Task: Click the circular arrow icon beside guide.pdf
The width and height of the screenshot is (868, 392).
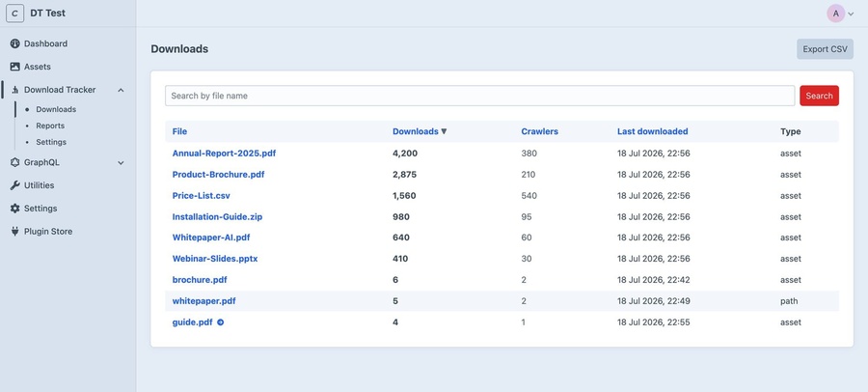Action: pyautogui.click(x=220, y=322)
